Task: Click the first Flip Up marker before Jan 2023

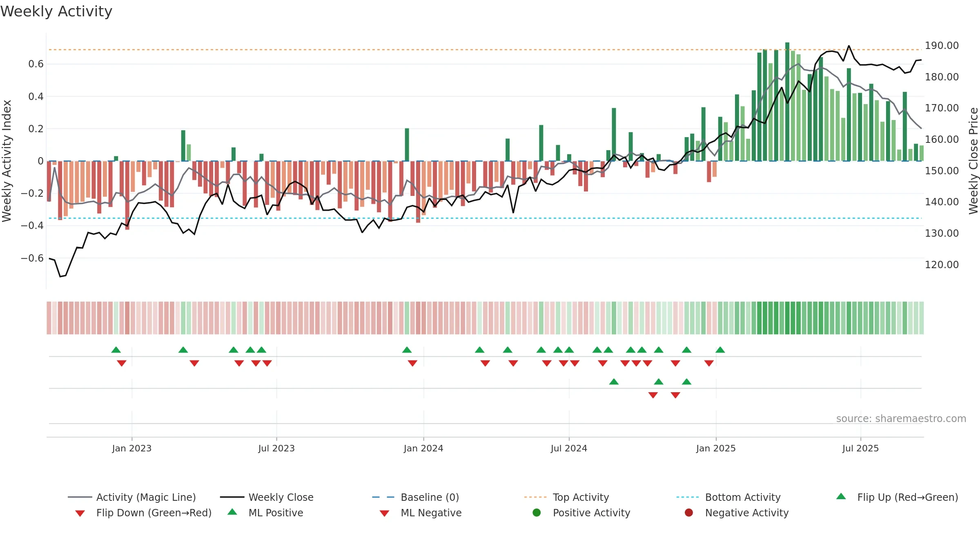Action: (x=116, y=350)
